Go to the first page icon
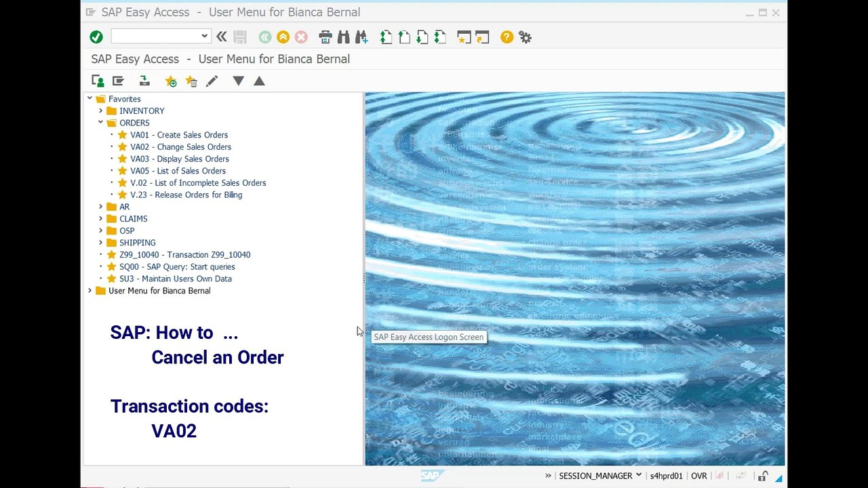Viewport: 868px width, 488px height. pyautogui.click(x=386, y=37)
